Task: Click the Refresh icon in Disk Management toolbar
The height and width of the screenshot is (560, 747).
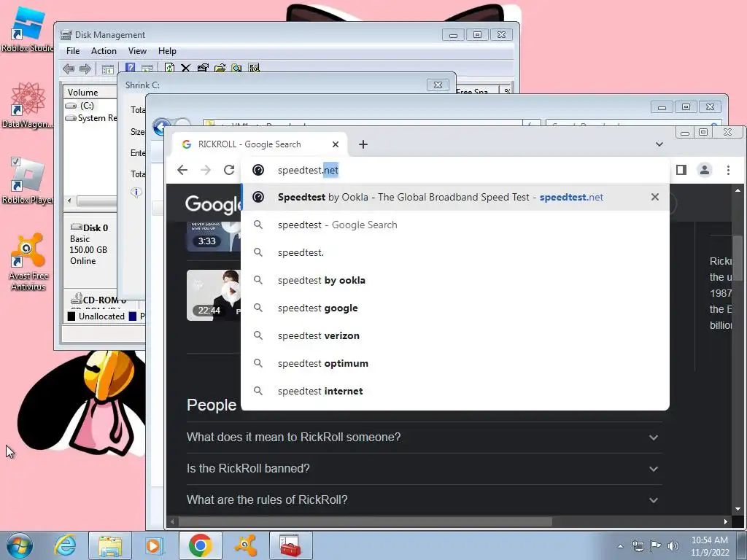Action: pos(169,68)
